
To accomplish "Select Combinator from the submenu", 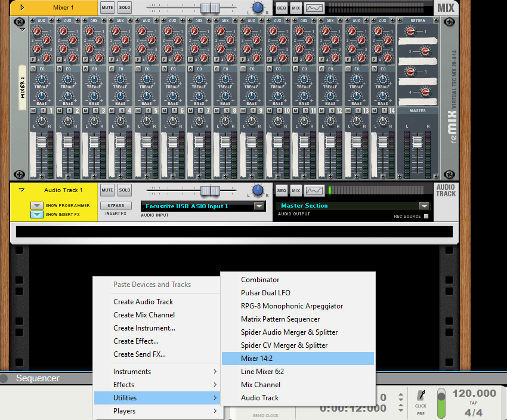I will [x=298, y=280].
